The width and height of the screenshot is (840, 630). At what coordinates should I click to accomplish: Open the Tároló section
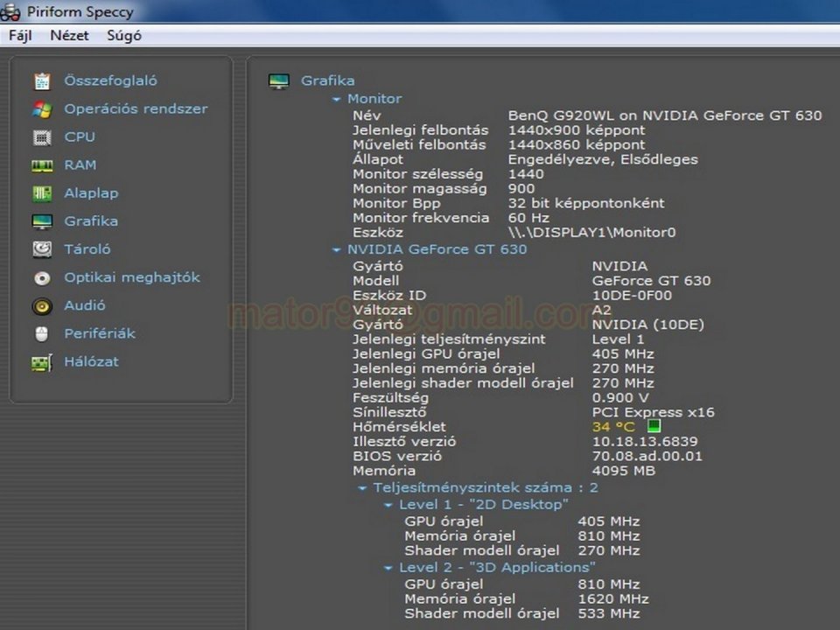coord(87,249)
